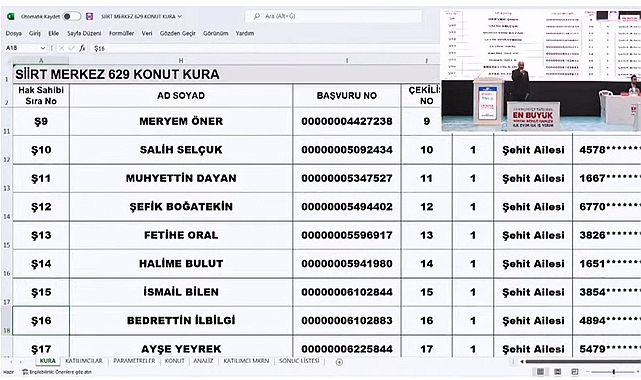
Task: Click the fx insert function icon
Action: point(82,48)
